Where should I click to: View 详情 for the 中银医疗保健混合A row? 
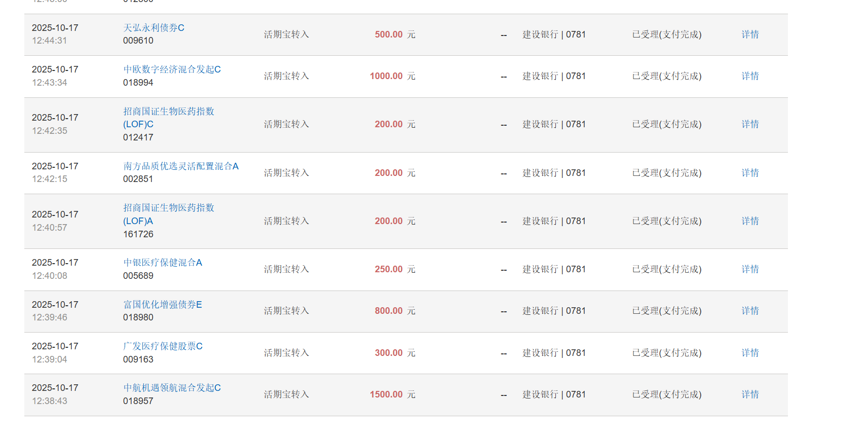pyautogui.click(x=750, y=269)
